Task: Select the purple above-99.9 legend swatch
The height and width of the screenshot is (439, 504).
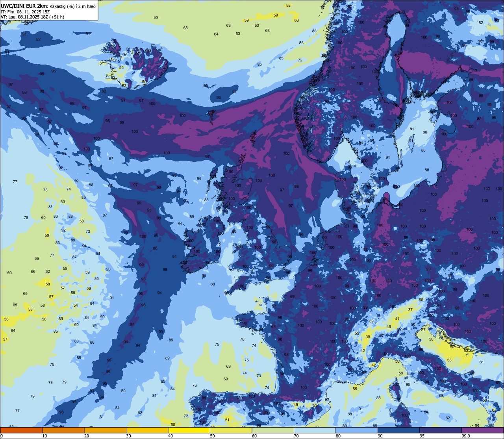Action: tap(482, 430)
